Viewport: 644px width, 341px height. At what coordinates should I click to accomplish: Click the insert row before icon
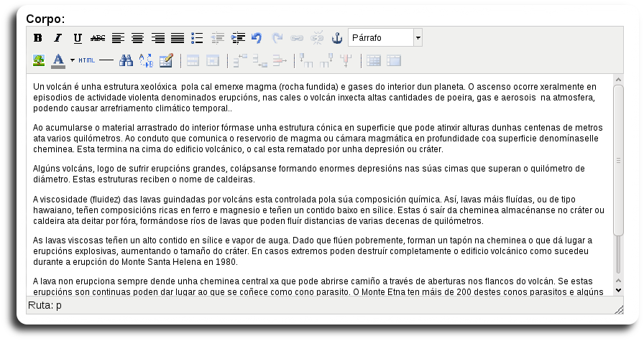pos(240,61)
